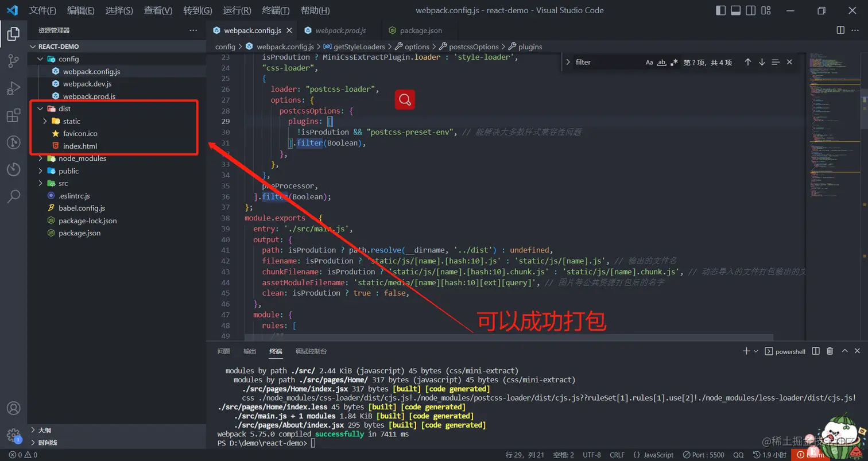This screenshot has height=461, width=868.
Task: Click the CRLF line ending status item
Action: 617,455
